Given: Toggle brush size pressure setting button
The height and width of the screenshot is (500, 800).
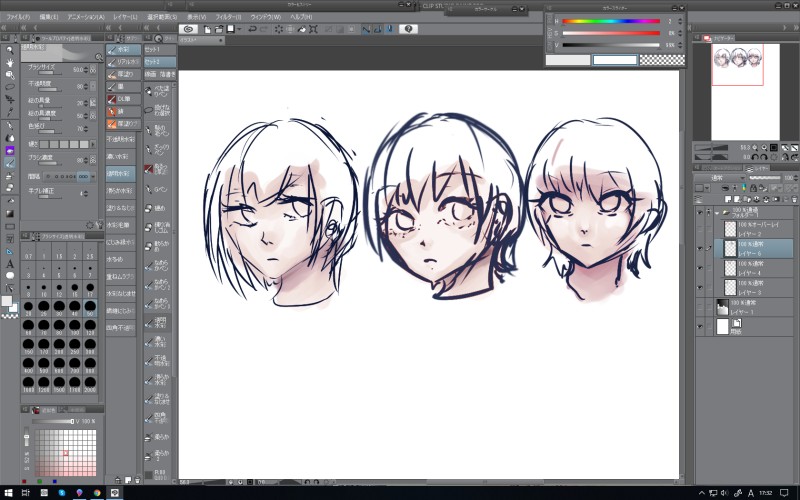Looking at the screenshot, I should click(93, 69).
